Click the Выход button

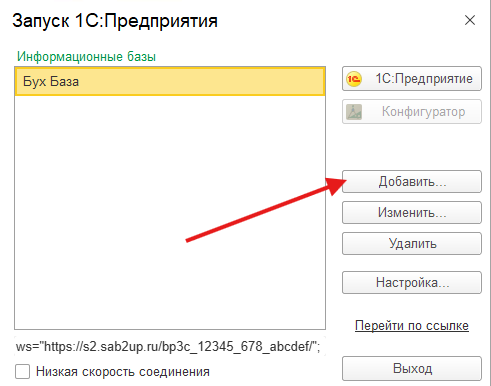pyautogui.click(x=412, y=369)
